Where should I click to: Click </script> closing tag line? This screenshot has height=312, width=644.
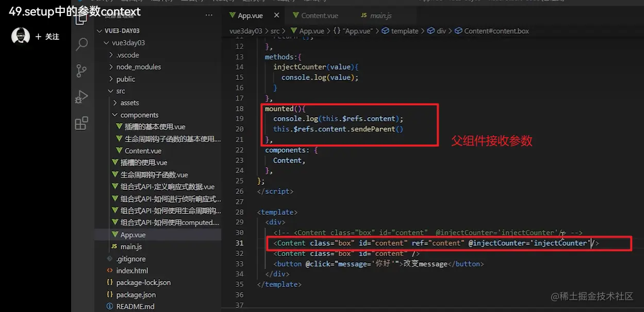coord(275,191)
